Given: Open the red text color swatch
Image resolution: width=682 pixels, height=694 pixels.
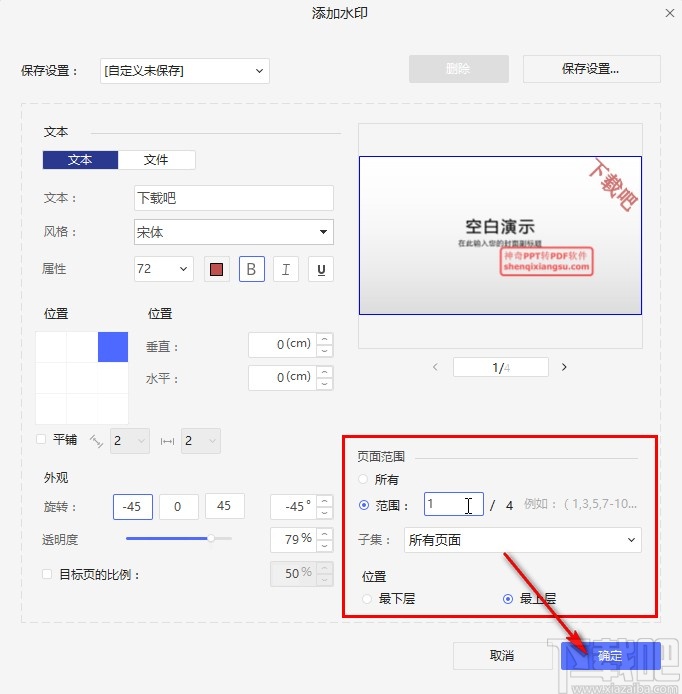Looking at the screenshot, I should 216,269.
